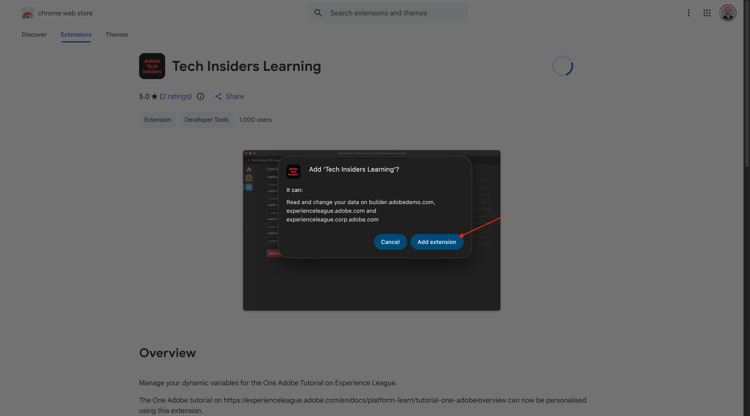Confirm with Add extension button
Screen dimensions: 750x416
coord(437,242)
